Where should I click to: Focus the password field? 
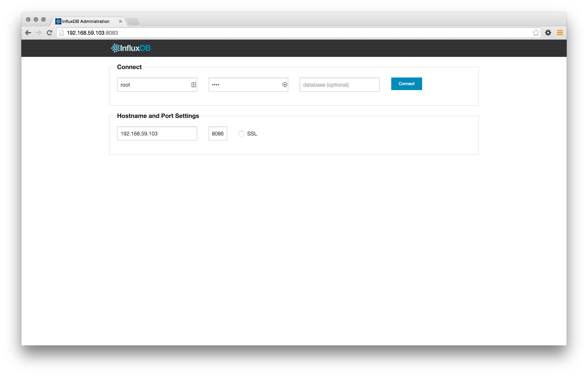248,85
